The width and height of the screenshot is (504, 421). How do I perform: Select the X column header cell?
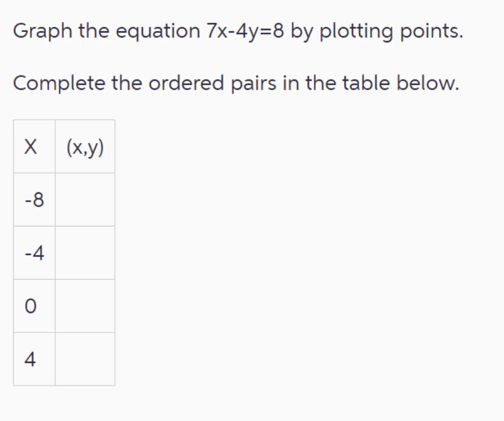(34, 147)
